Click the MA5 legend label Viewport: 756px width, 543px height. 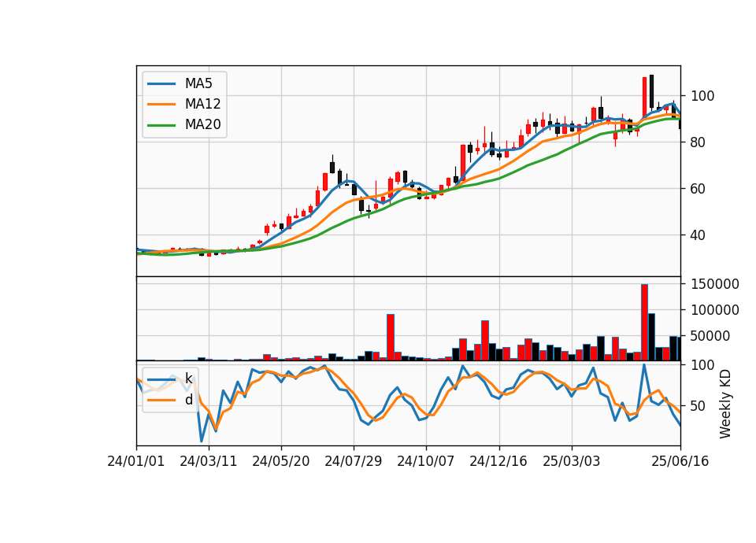click(198, 83)
